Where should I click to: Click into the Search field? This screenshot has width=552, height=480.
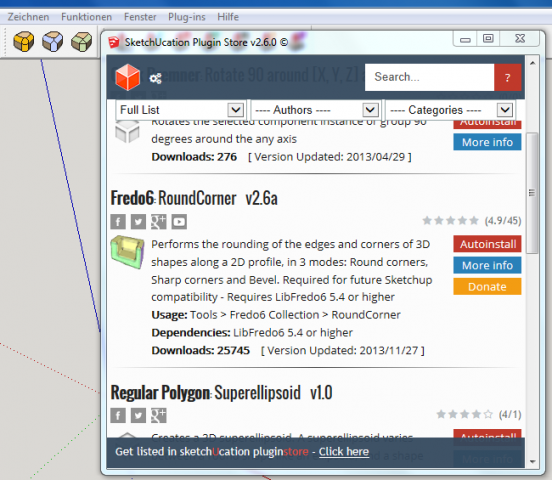point(429,77)
